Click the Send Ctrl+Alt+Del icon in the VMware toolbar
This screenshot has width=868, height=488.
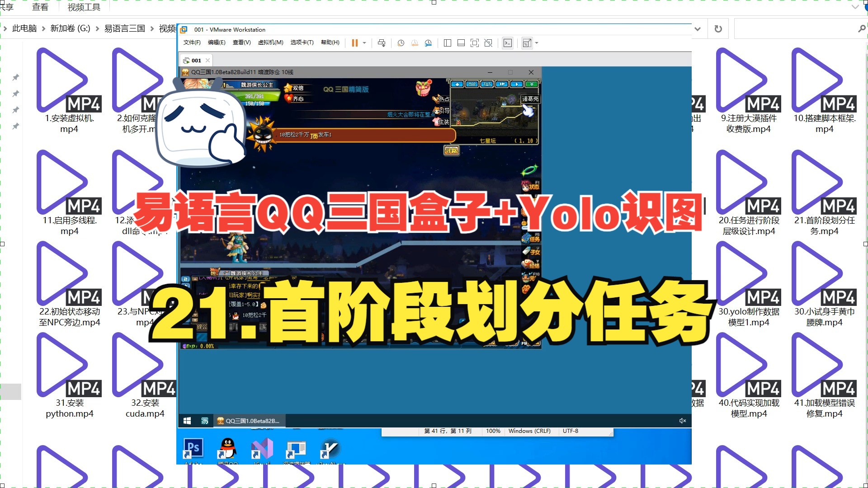coord(382,43)
